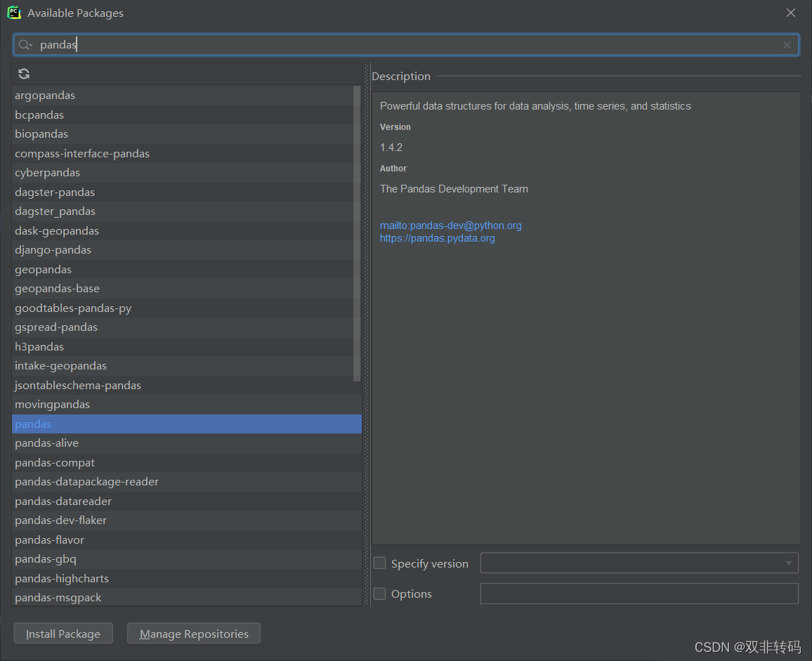Select the biopandas package
812x661 pixels.
(183, 134)
